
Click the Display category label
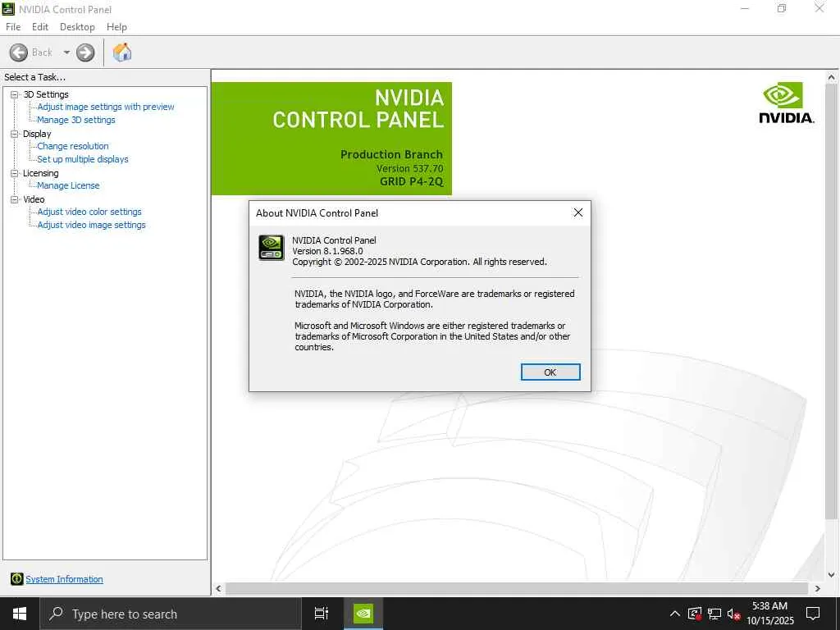[x=37, y=134]
